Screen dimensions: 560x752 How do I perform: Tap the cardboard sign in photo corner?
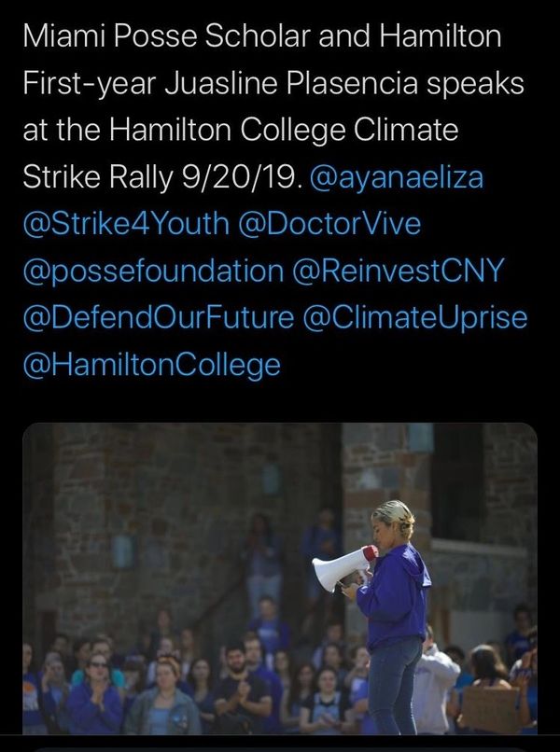point(490,708)
